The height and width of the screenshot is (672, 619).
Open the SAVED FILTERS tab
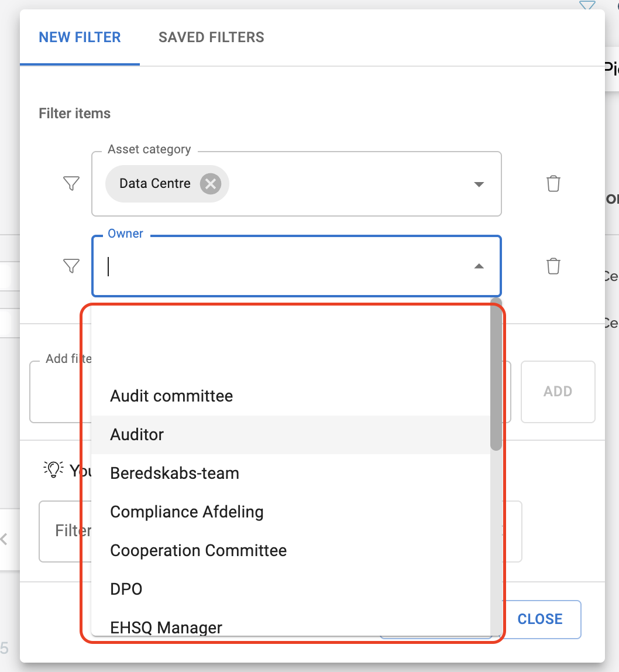coord(211,37)
